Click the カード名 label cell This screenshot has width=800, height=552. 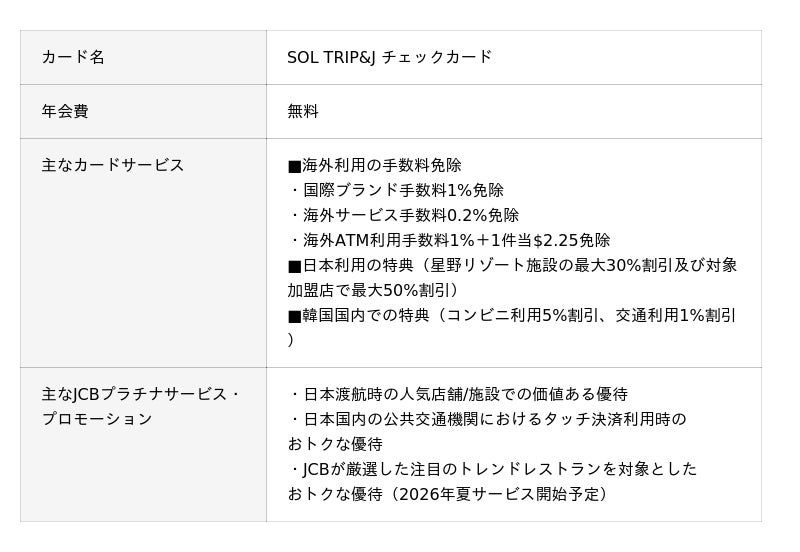pos(73,57)
